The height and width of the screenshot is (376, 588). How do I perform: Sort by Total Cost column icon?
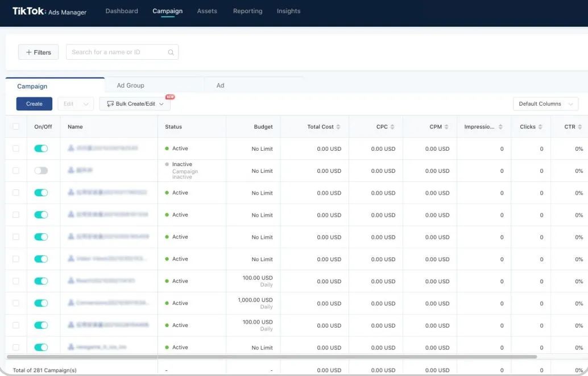(x=338, y=127)
